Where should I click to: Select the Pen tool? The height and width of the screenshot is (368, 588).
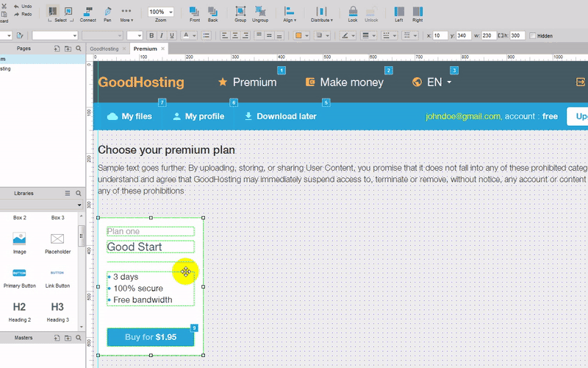tap(107, 12)
